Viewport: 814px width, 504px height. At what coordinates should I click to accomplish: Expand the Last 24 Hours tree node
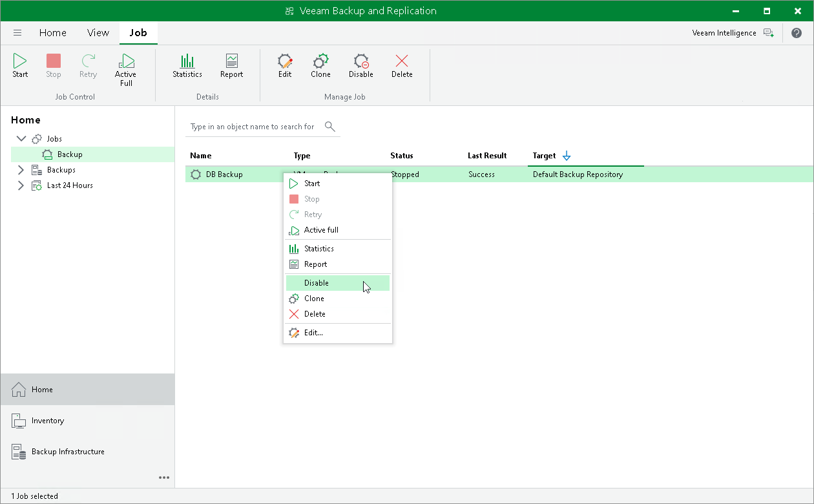21,185
